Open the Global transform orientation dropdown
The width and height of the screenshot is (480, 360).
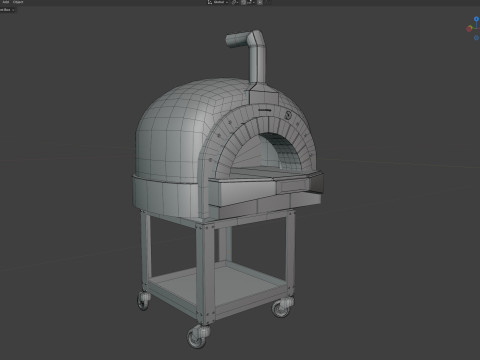(x=218, y=2)
